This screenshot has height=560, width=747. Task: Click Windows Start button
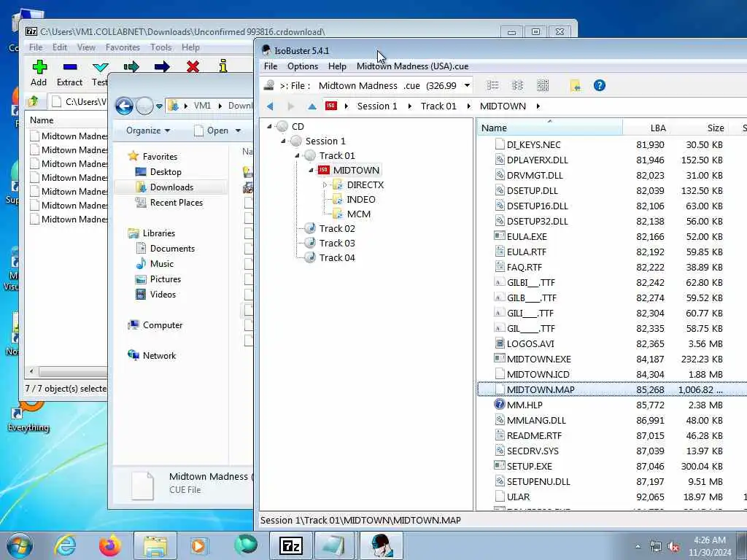pyautogui.click(x=20, y=545)
